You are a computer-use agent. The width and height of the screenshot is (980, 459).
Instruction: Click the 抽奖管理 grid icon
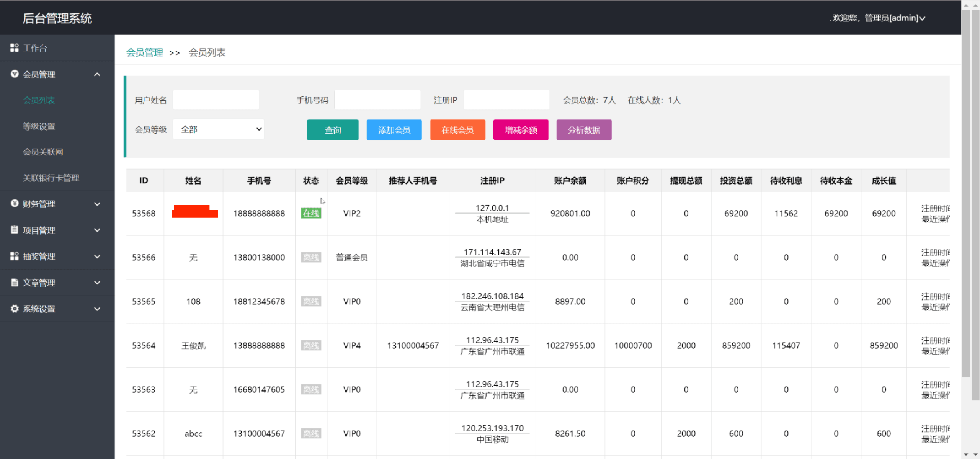tap(15, 256)
